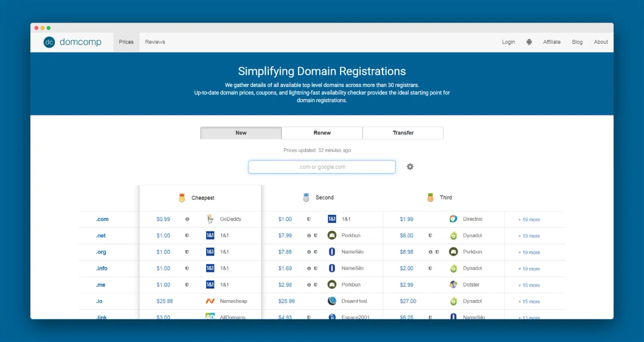Click the Namecheap registrar name

[233, 301]
